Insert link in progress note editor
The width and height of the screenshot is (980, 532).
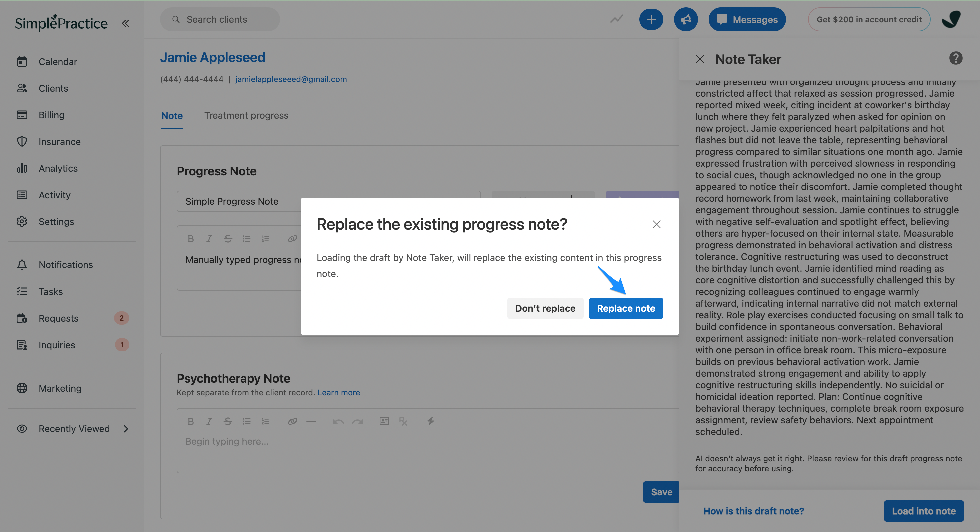click(x=292, y=239)
